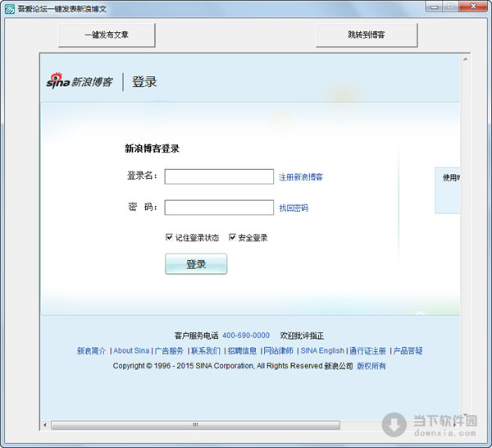
Task: Click the Sina 新浪博客 logo
Action: pos(80,81)
